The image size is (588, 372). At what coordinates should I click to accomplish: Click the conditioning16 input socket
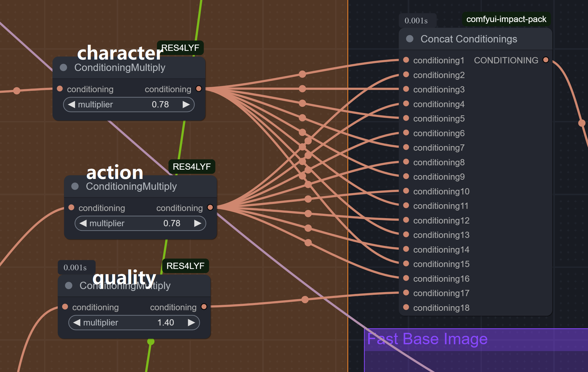click(406, 278)
